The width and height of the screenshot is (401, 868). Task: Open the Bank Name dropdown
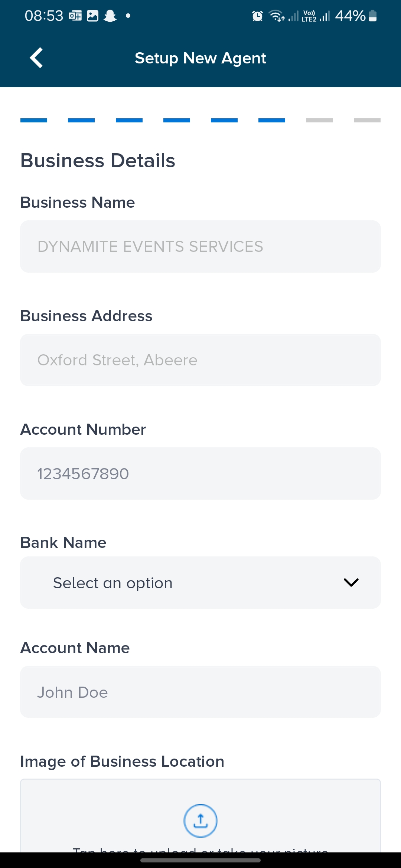pos(200,582)
